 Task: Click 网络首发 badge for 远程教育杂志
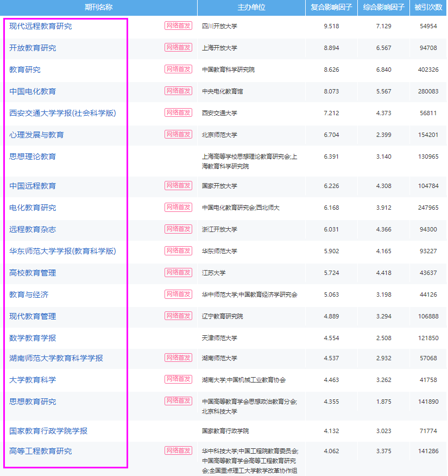click(178, 229)
